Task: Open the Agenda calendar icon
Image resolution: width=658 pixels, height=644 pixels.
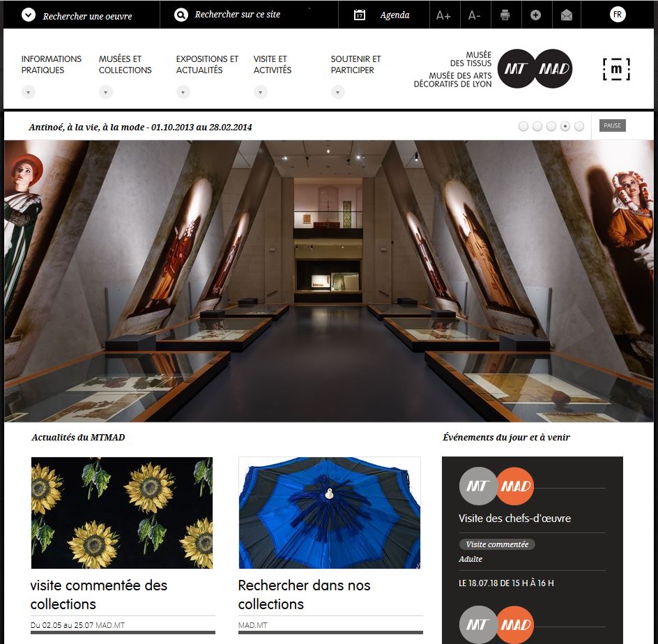Action: [x=360, y=15]
